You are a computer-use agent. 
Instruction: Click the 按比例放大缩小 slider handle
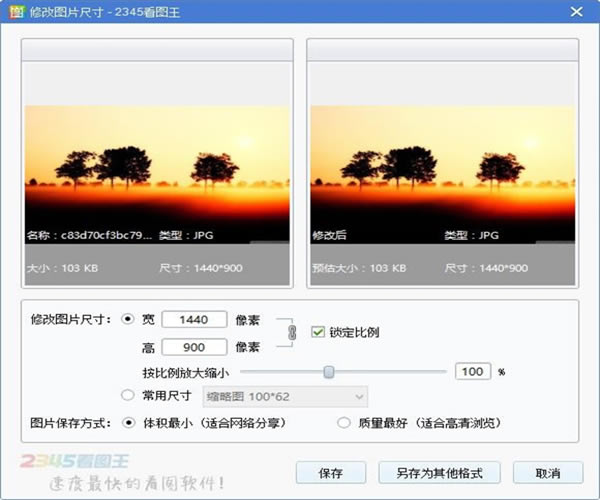(328, 371)
